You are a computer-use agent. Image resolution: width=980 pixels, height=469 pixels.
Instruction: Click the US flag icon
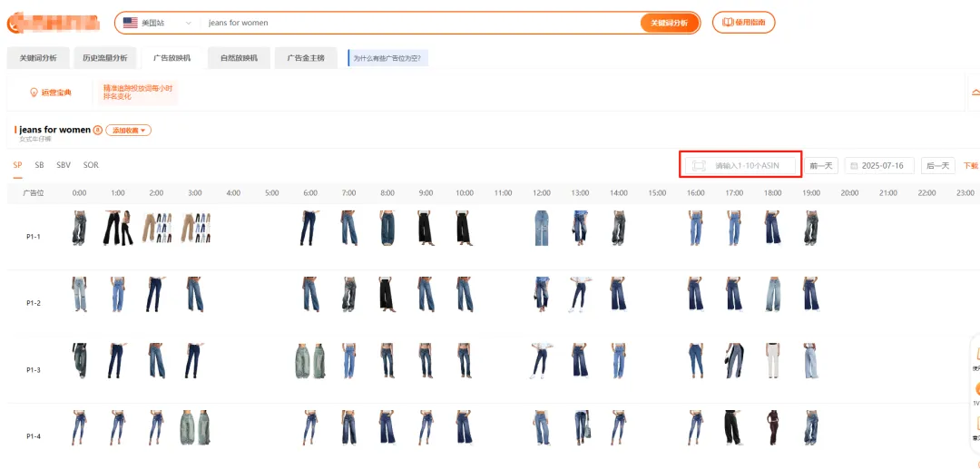[x=130, y=23]
